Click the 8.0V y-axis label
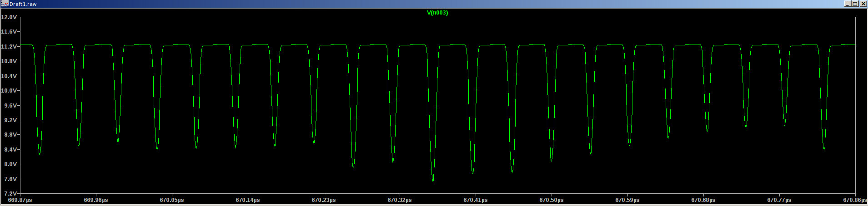Screen dimensions: 868x206 (10, 164)
